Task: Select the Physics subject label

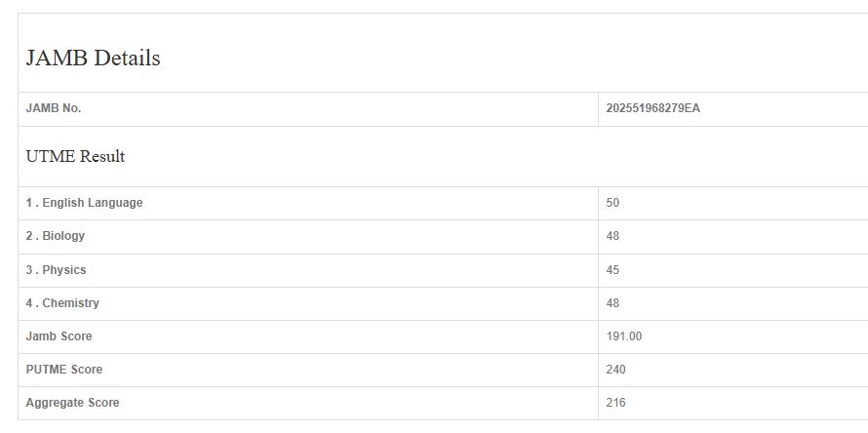Action: click(56, 270)
